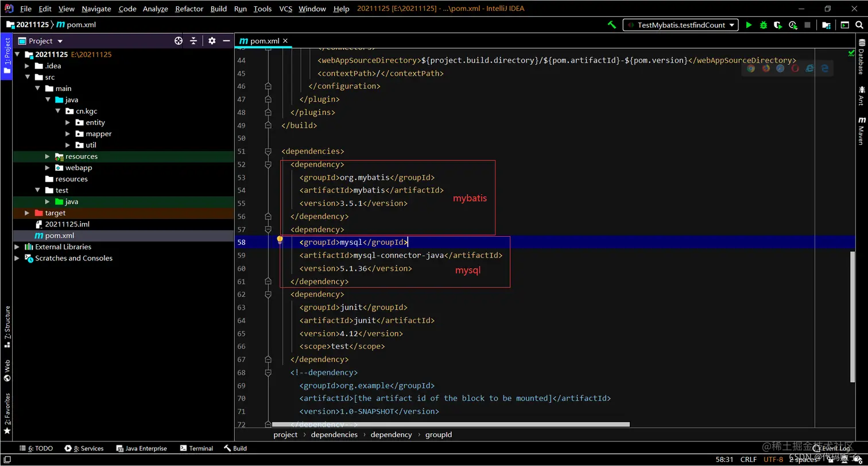Open the File menu
This screenshot has height=466, width=868.
click(x=26, y=9)
